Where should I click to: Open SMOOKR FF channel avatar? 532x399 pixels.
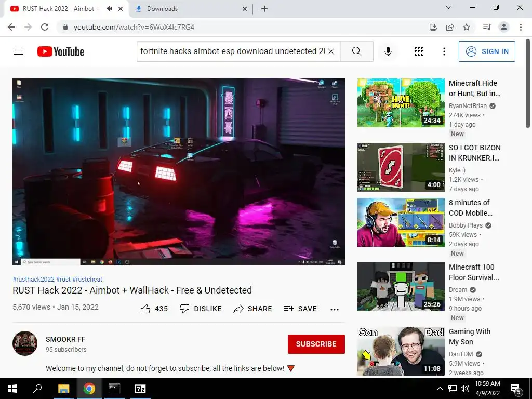point(25,343)
